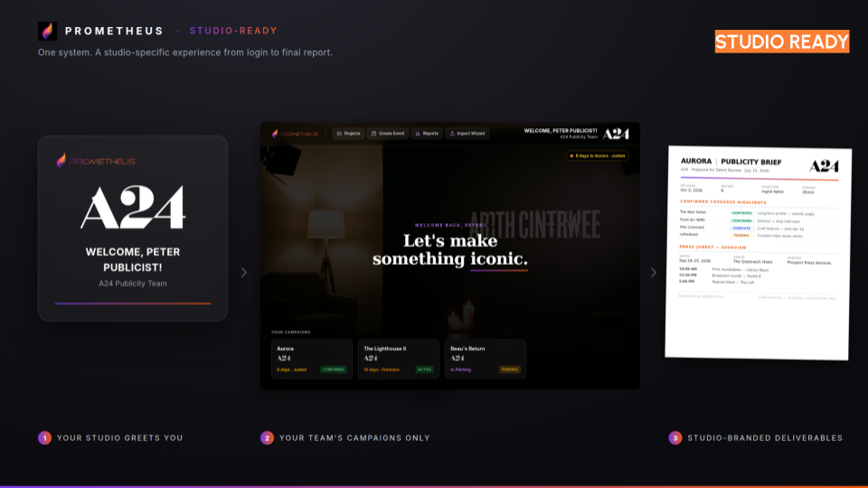Click the '6 days to Aurora · Junket' pill

tap(598, 156)
